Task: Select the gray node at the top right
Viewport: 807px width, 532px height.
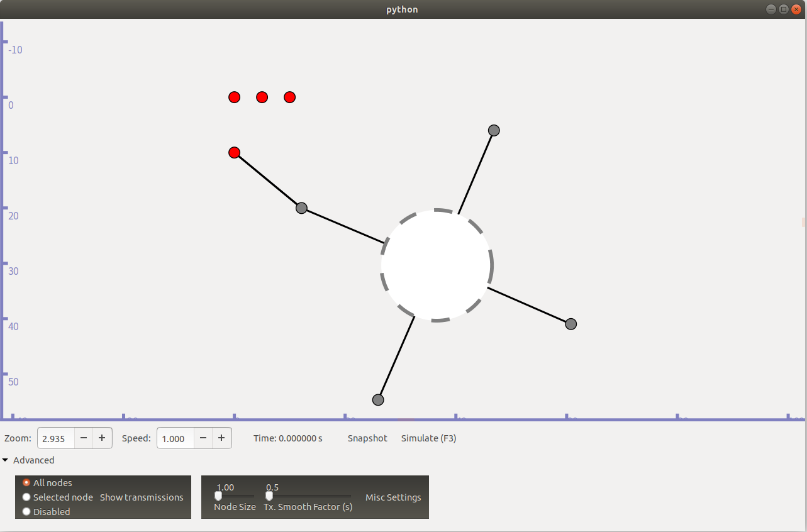Action: click(494, 130)
